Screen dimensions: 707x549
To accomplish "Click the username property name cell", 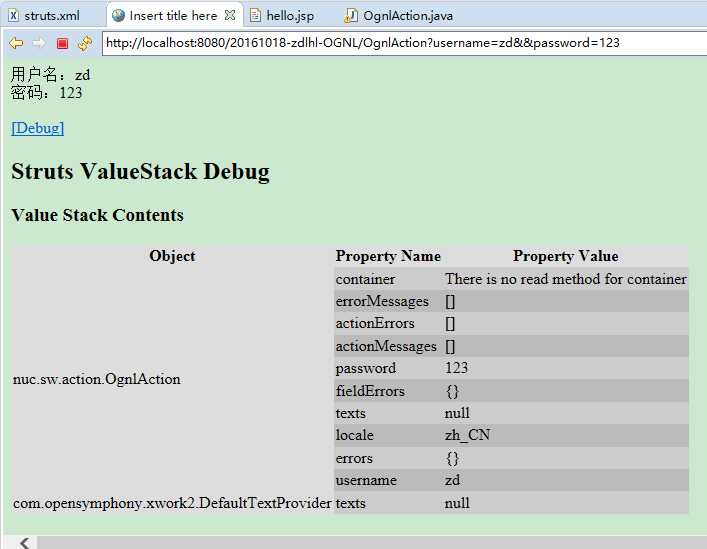I will (366, 480).
